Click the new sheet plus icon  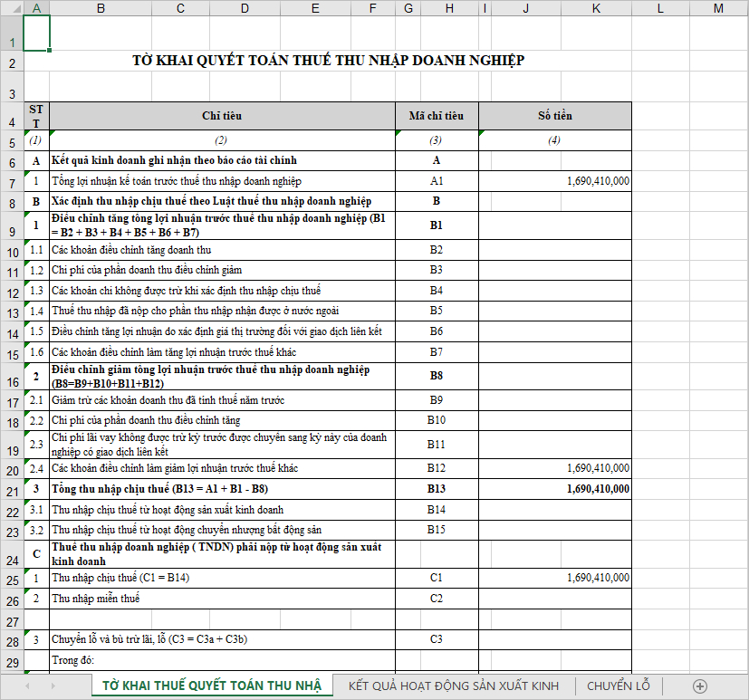point(699,686)
